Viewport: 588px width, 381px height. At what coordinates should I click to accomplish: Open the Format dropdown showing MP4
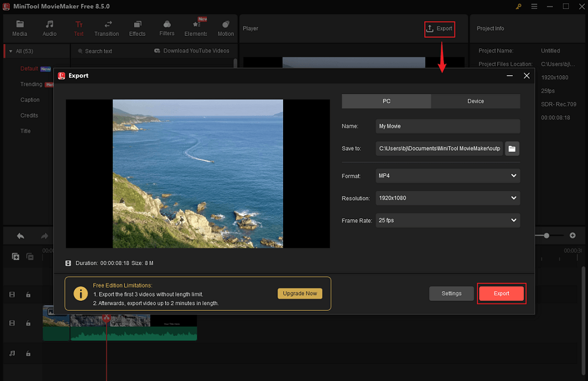click(x=447, y=175)
